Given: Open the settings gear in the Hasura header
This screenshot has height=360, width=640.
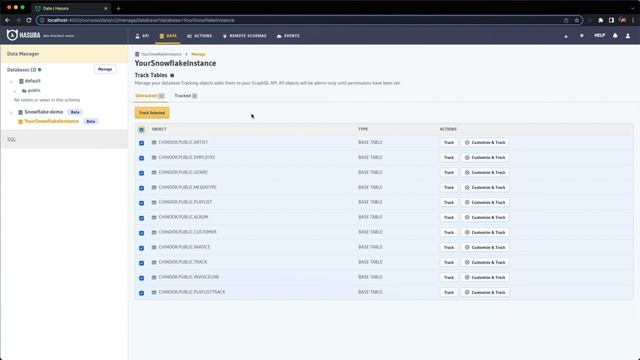Looking at the screenshot, I should tap(582, 36).
